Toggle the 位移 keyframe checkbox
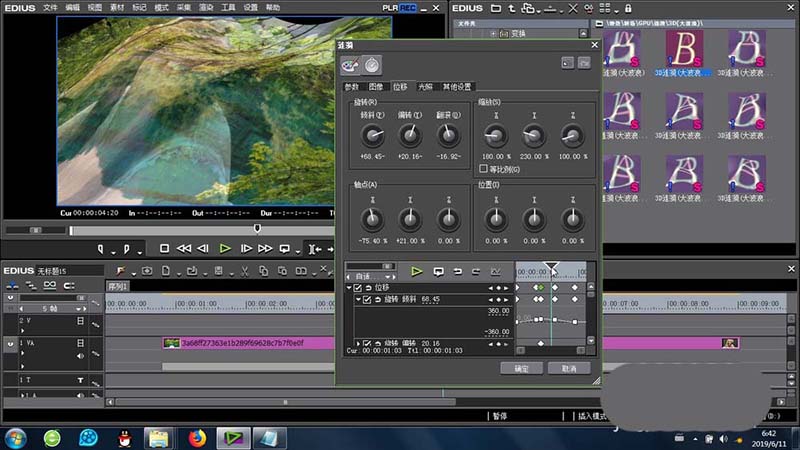The width and height of the screenshot is (800, 450). click(x=357, y=288)
